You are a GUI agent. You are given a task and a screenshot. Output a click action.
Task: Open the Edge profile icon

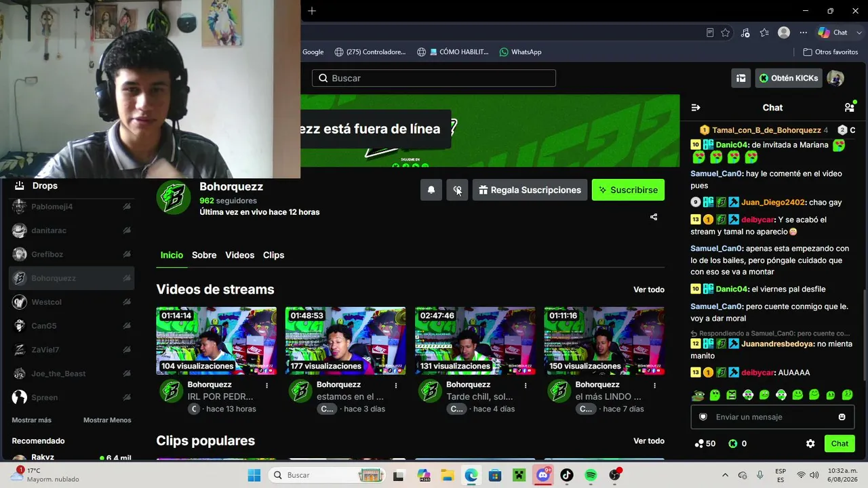coord(784,33)
